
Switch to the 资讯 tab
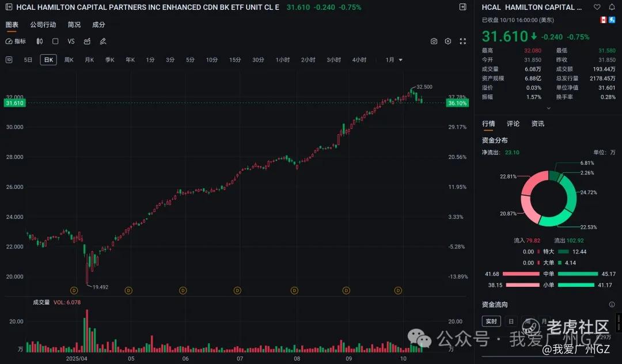coord(537,124)
